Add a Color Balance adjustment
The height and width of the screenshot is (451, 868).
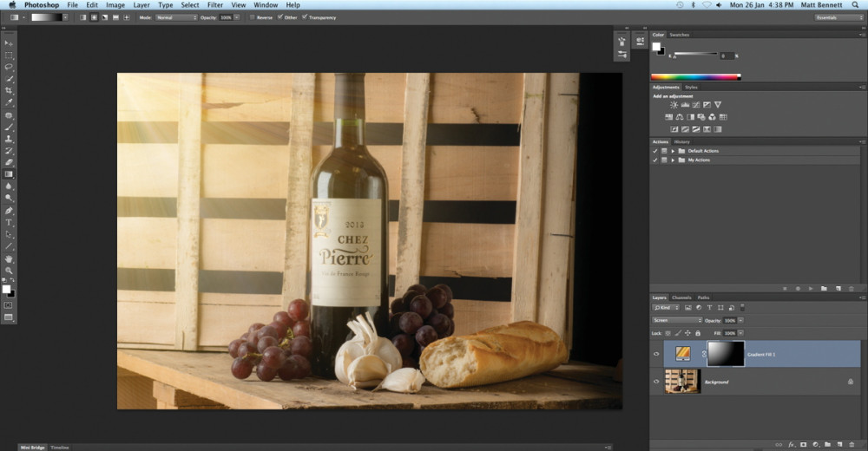coord(680,117)
